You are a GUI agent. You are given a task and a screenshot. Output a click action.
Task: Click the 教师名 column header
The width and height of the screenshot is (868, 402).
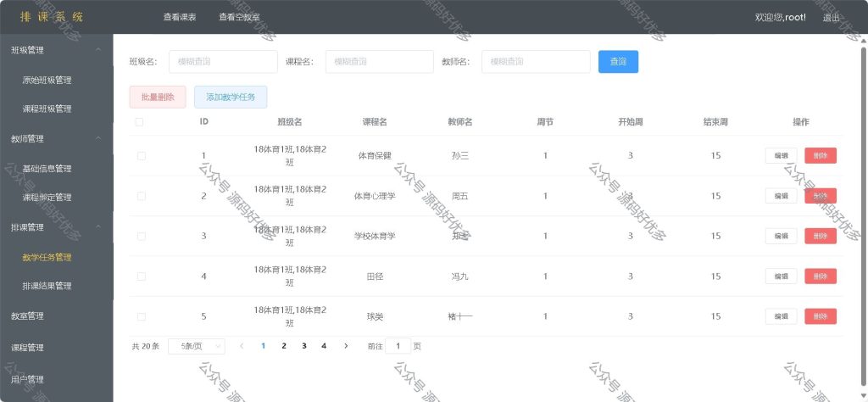point(460,122)
